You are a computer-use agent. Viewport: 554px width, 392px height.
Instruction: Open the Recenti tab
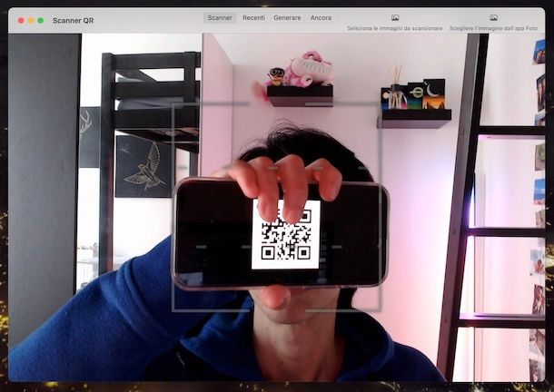tap(253, 17)
